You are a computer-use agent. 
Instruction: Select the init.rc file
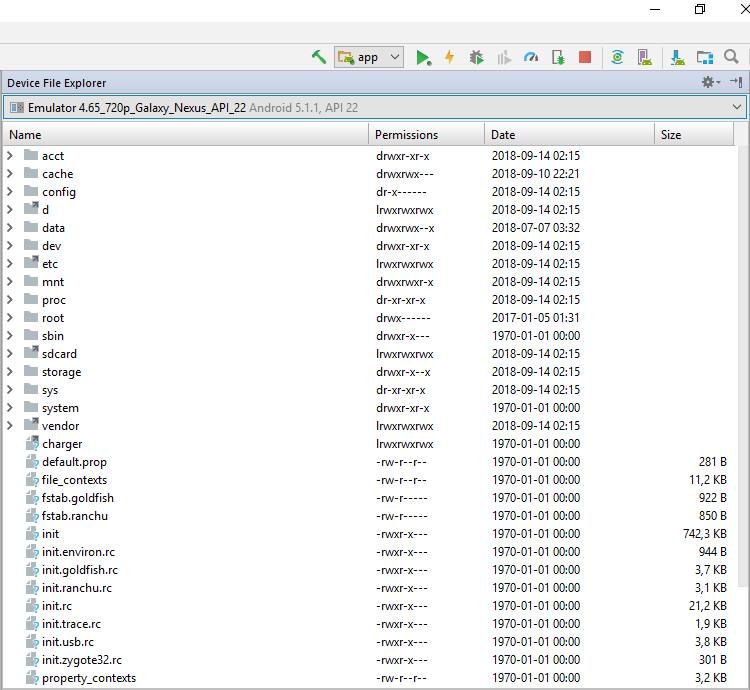tap(57, 606)
